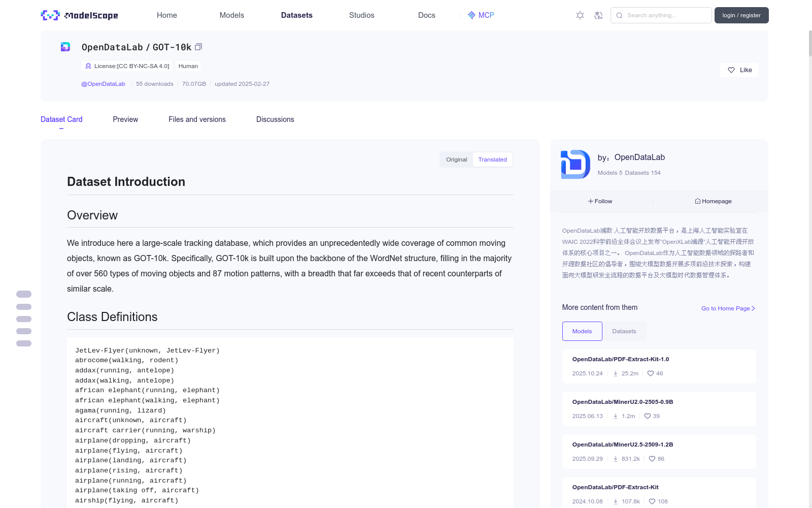Click the heart icon on MinerU2.0-2505-0.9B card
812x508 pixels.
[648, 416]
